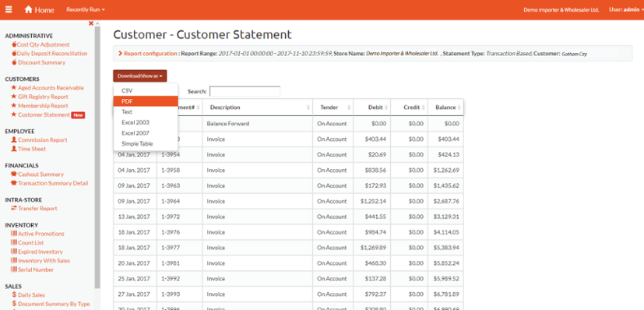This screenshot has width=644, height=310.
Task: Choose Excel 2003 export option
Action: [146, 122]
